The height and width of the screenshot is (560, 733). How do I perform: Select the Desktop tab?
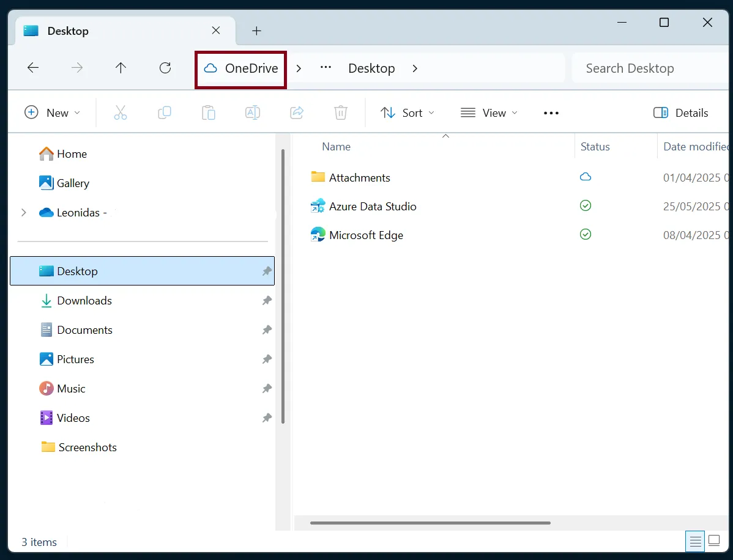[x=125, y=31]
